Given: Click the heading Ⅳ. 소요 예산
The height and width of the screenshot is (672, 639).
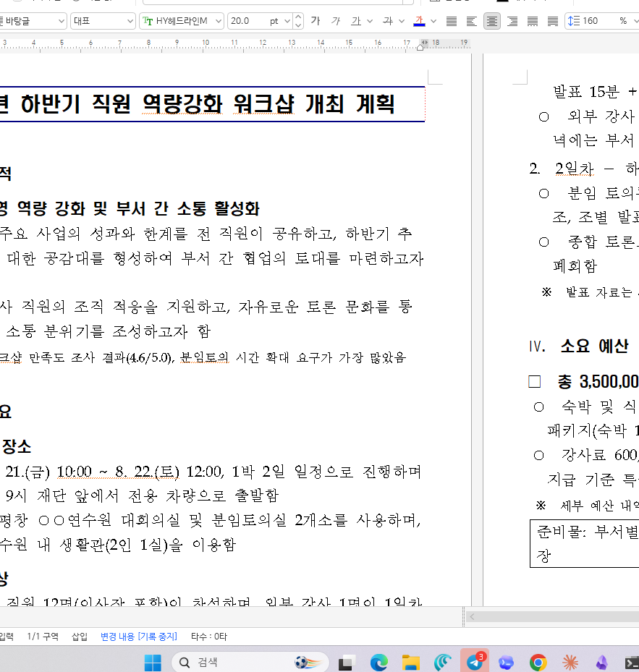Looking at the screenshot, I should pyautogui.click(x=578, y=346).
